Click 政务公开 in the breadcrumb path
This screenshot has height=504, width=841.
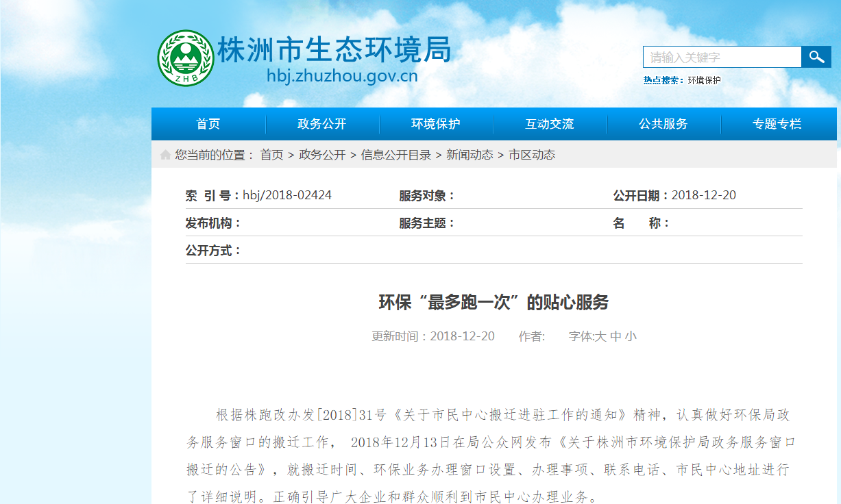click(322, 155)
